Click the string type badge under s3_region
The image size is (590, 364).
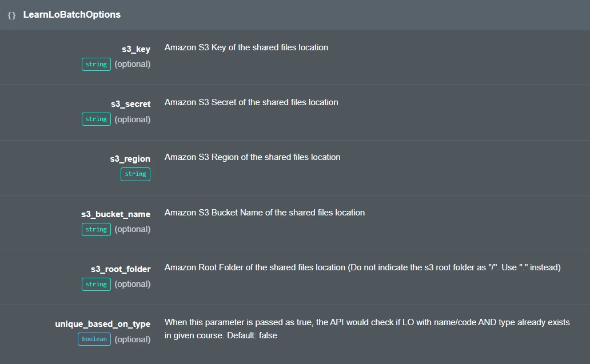135,174
